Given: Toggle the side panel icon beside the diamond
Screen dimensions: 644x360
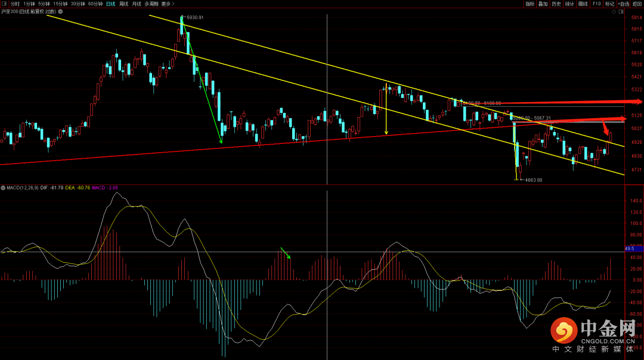Looking at the screenshot, I should (621, 11).
